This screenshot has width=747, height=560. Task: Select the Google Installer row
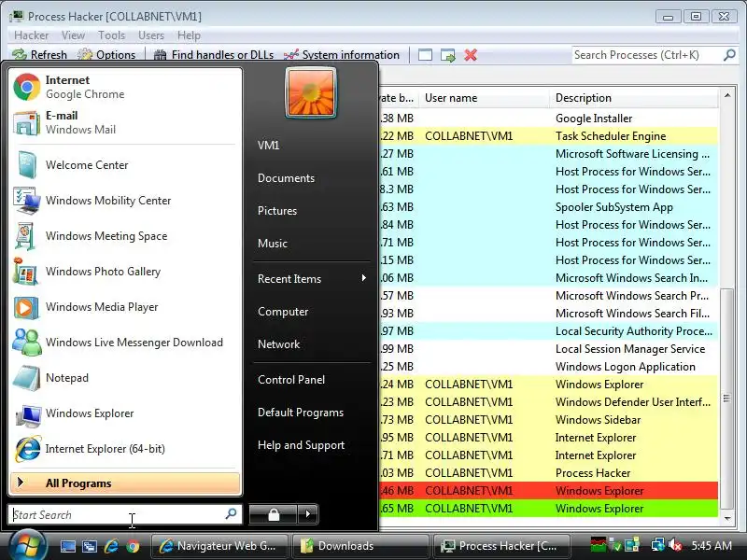click(549, 119)
